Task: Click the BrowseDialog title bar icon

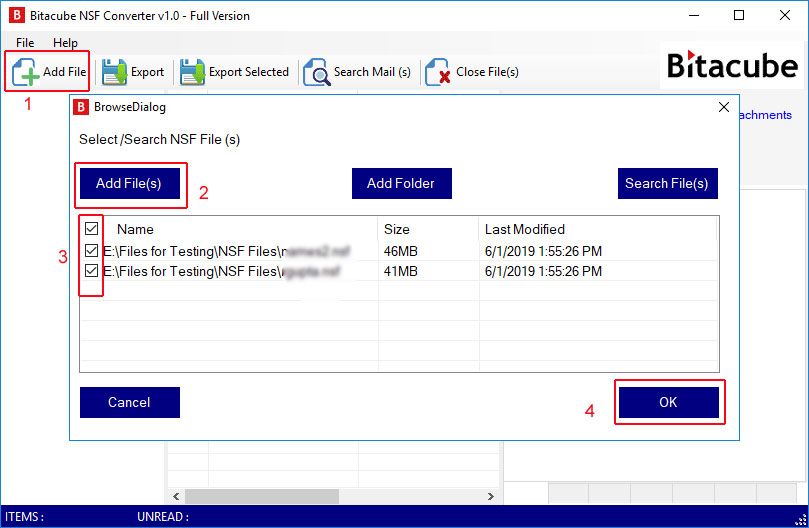Action: coord(81,107)
